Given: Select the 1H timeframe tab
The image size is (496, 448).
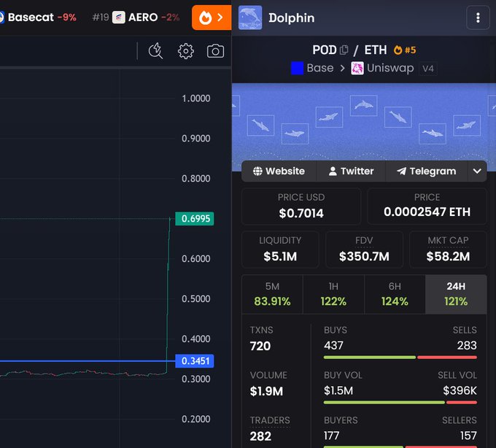Looking at the screenshot, I should pos(333,294).
